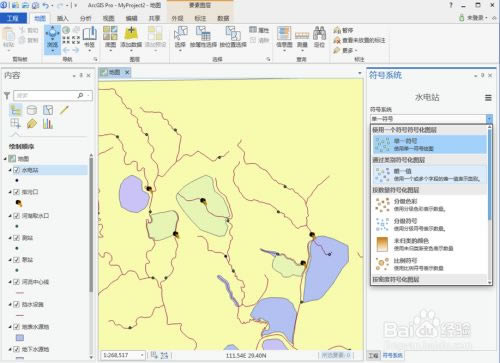Collapse the 水电站 layer expander
Image resolution: width=500 pixels, height=363 pixels.
coord(10,170)
